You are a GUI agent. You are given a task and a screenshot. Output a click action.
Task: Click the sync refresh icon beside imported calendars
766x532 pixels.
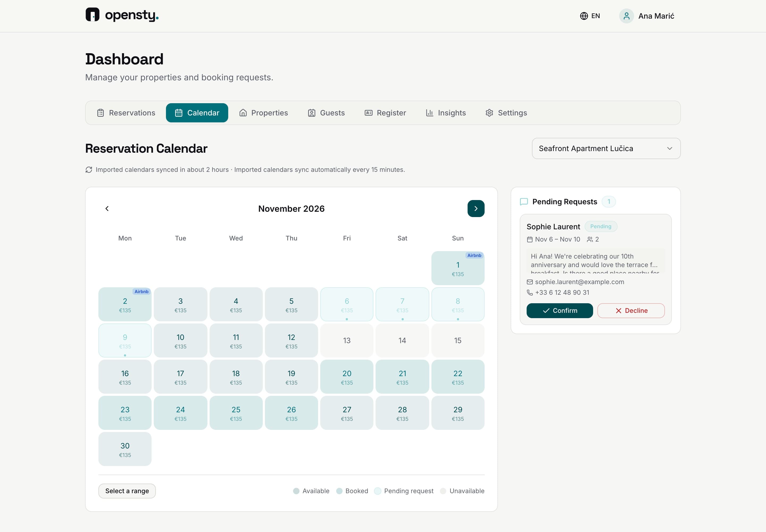[x=89, y=170]
